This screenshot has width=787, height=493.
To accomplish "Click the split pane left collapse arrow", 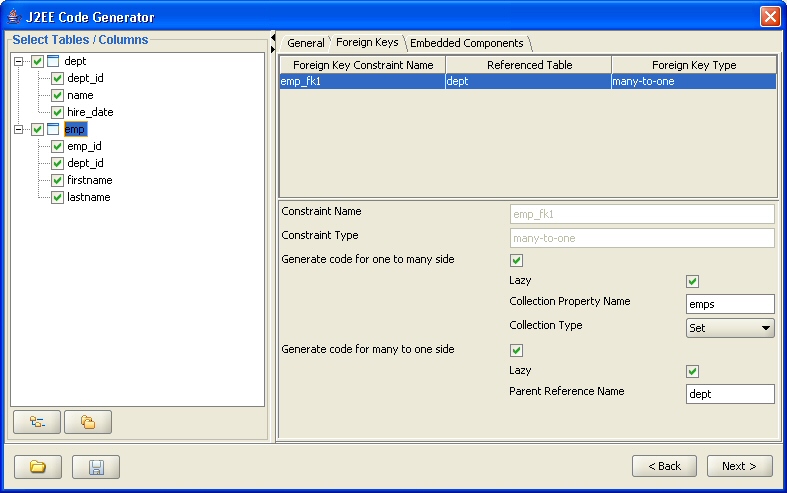I will (x=273, y=38).
